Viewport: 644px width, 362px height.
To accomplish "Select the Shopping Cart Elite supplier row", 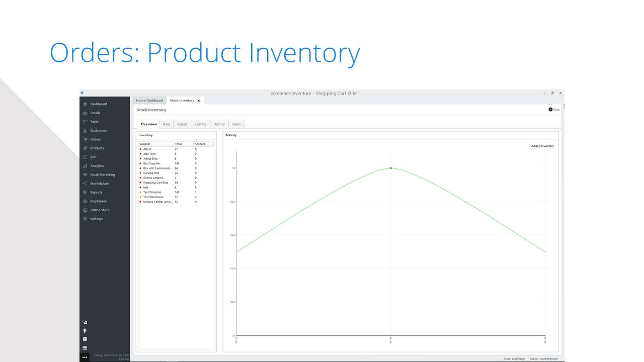I will coord(176,183).
